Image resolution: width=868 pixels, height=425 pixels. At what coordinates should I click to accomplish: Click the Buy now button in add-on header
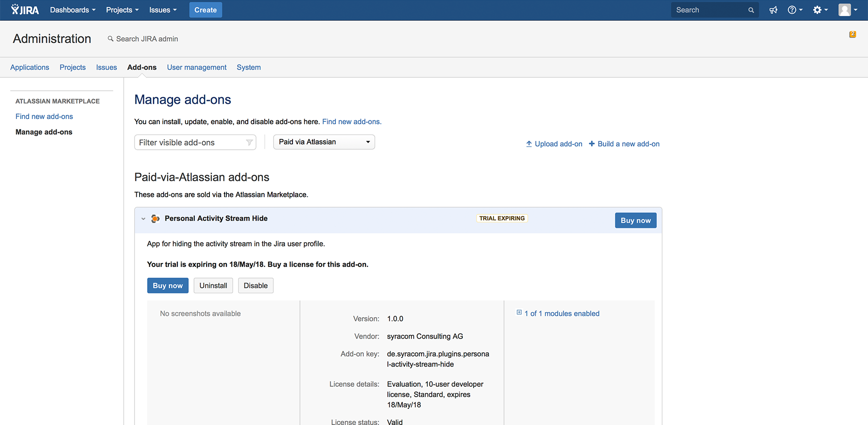pyautogui.click(x=635, y=221)
